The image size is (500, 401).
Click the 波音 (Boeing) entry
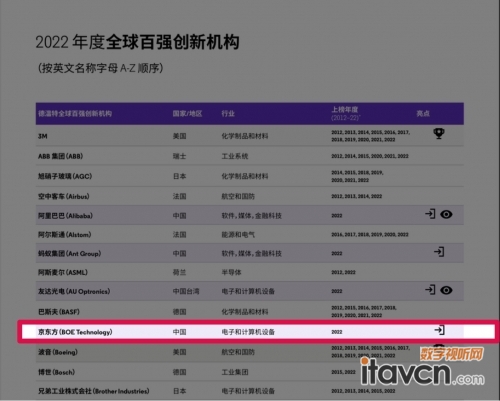pyautogui.click(x=58, y=352)
